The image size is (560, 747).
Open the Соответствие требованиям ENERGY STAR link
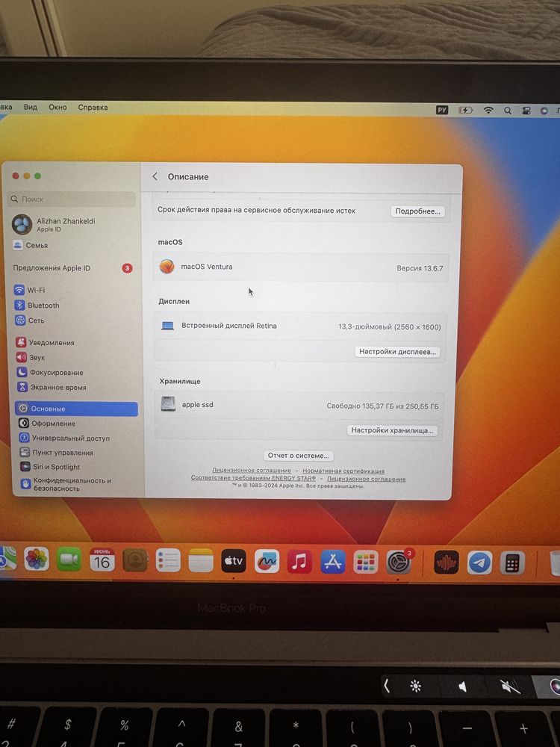[x=253, y=478]
